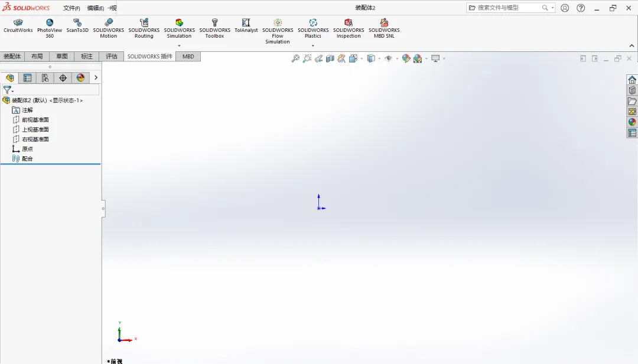
Task: Toggle the SOLIDWORKS Toolbox add-in
Action: (215, 28)
